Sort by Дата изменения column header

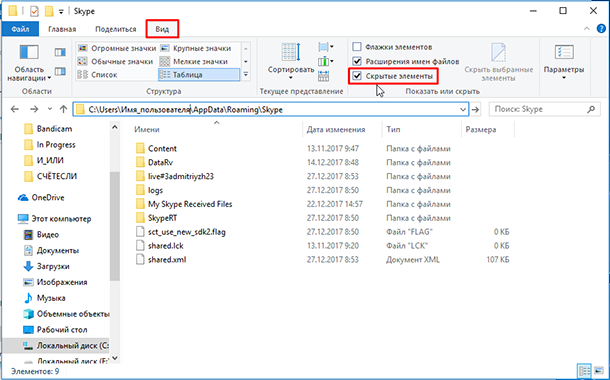[336, 130]
